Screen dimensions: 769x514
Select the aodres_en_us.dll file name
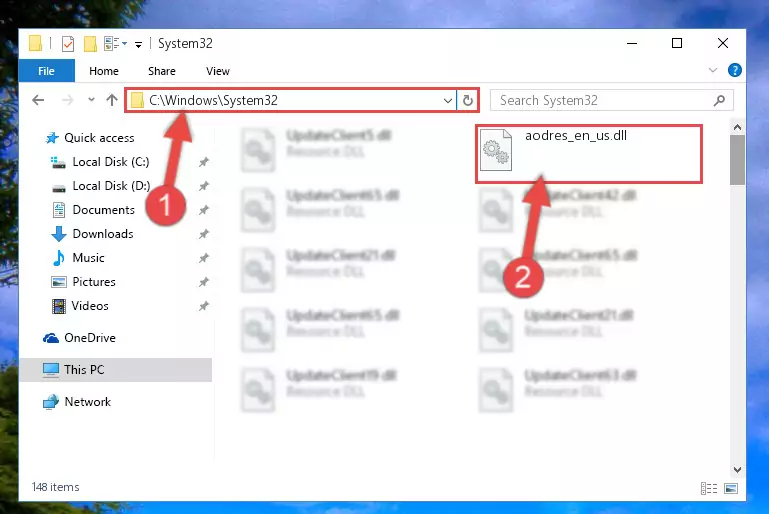pyautogui.click(x=576, y=135)
